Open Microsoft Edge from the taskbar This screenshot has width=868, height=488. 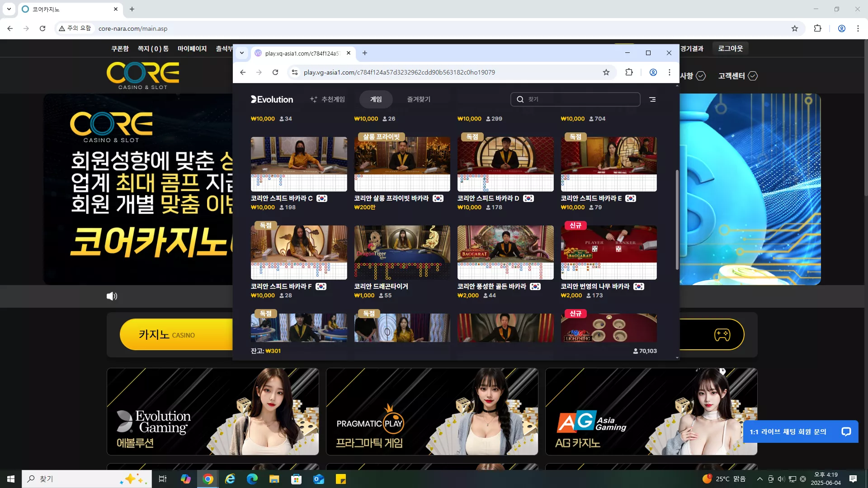(252, 479)
